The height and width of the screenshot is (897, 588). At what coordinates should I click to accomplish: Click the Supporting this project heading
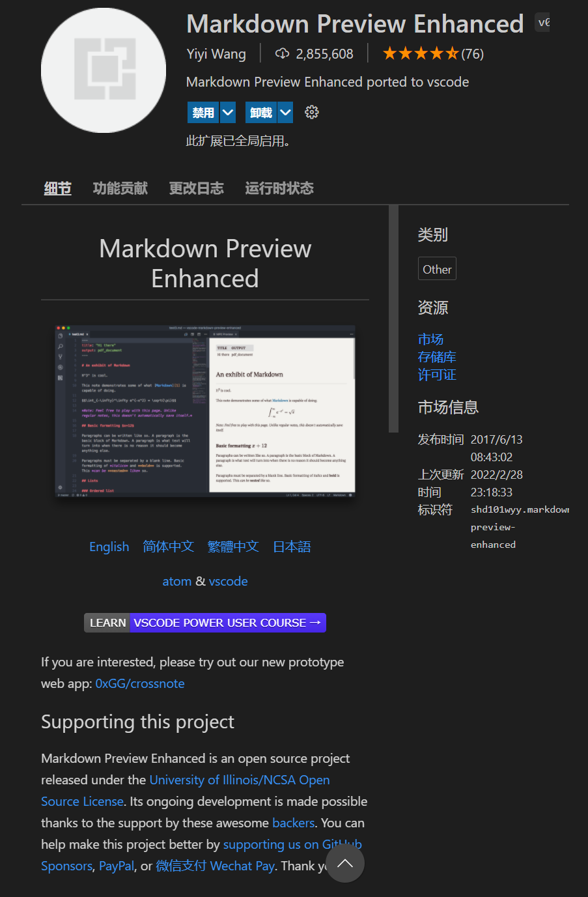(x=137, y=722)
